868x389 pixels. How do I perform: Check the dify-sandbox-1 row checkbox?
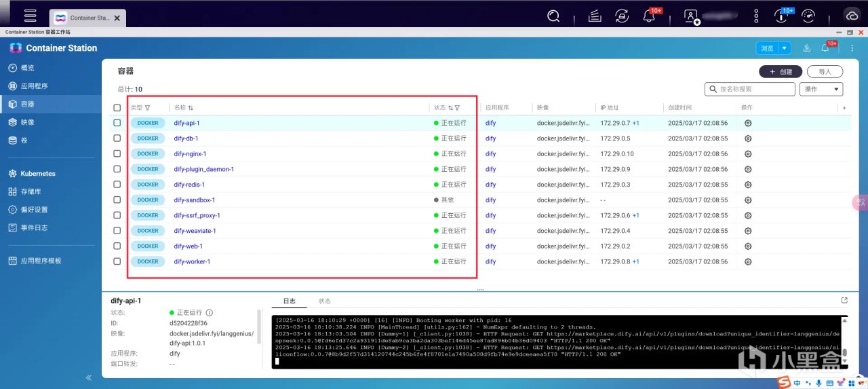pos(117,200)
